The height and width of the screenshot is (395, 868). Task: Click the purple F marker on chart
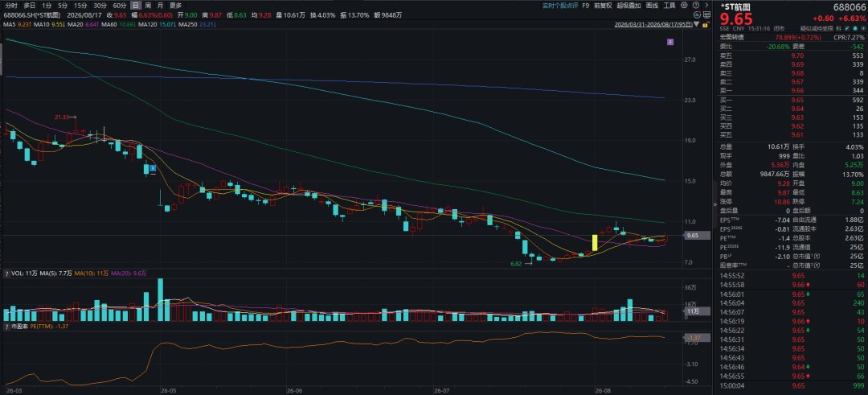pos(669,42)
